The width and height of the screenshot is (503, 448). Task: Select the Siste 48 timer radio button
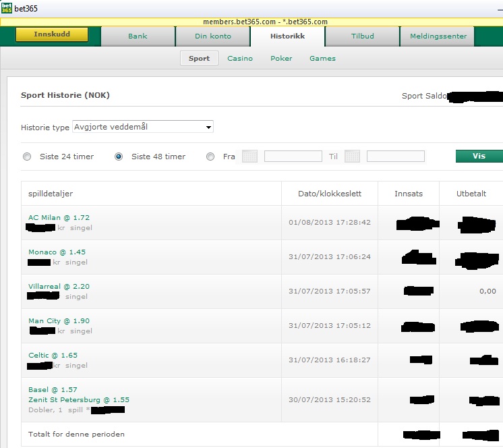119,157
